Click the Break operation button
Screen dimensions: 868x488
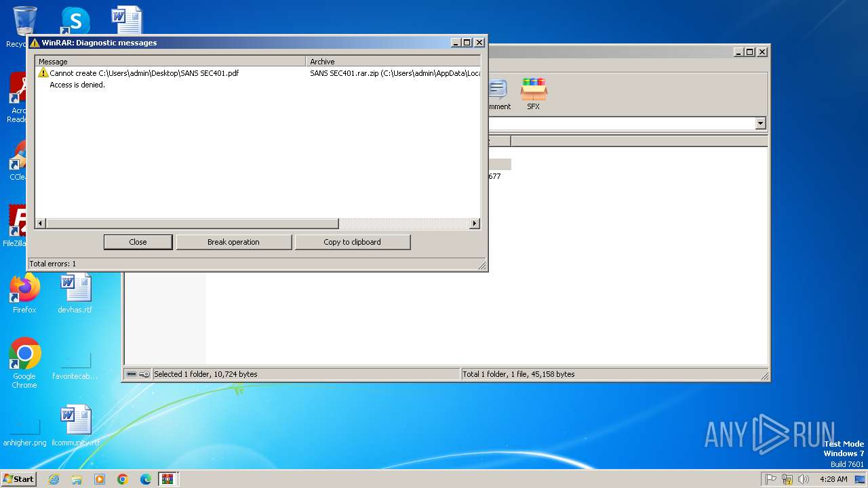(x=233, y=242)
